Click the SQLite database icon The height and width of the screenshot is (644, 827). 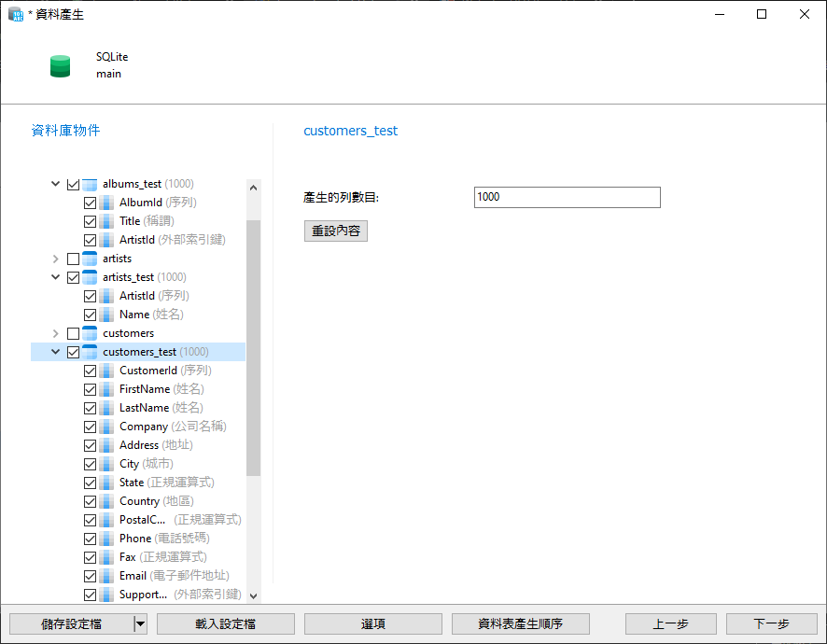point(60,65)
